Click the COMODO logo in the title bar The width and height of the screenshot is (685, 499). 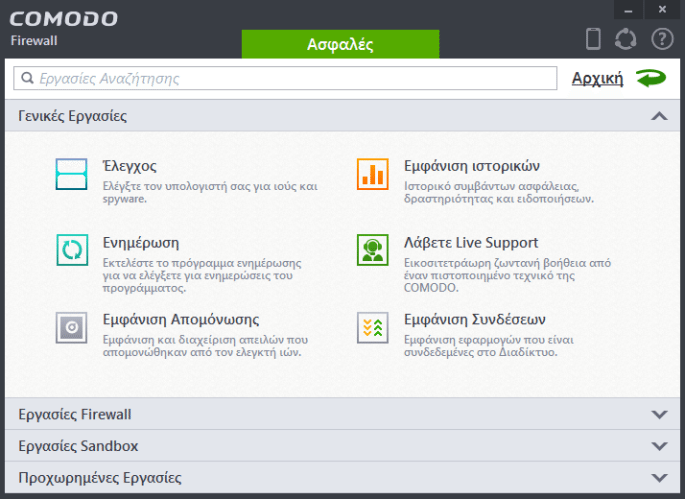pyautogui.click(x=63, y=19)
